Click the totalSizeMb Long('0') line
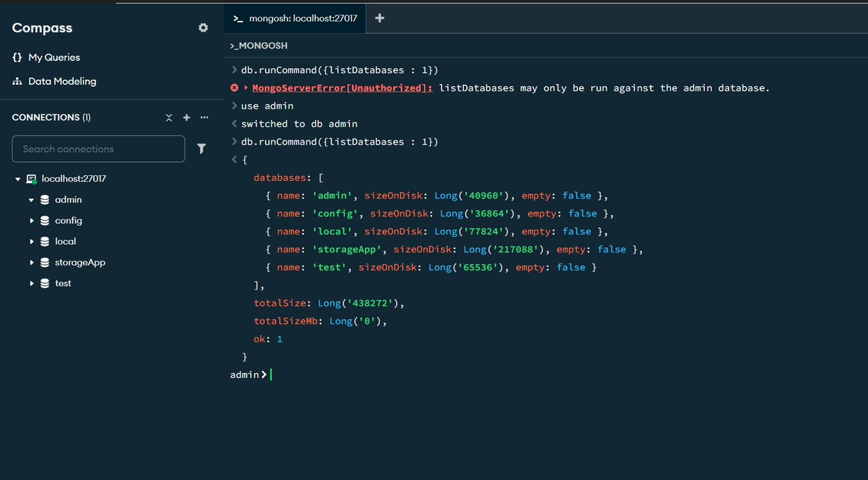 click(x=320, y=321)
